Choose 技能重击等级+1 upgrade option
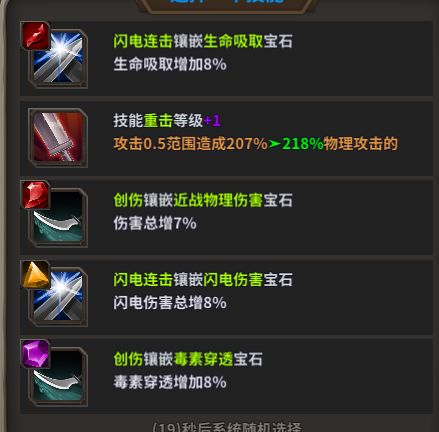The width and height of the screenshot is (439, 432). click(x=227, y=138)
